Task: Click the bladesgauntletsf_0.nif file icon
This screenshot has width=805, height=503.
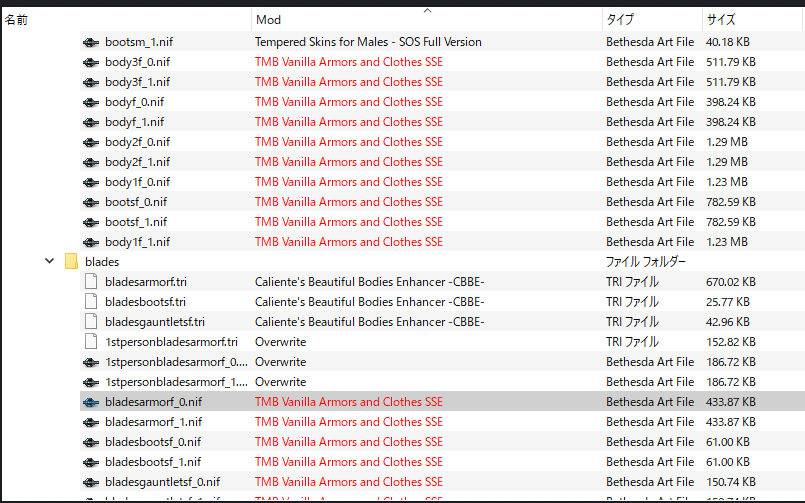Action: (x=91, y=482)
